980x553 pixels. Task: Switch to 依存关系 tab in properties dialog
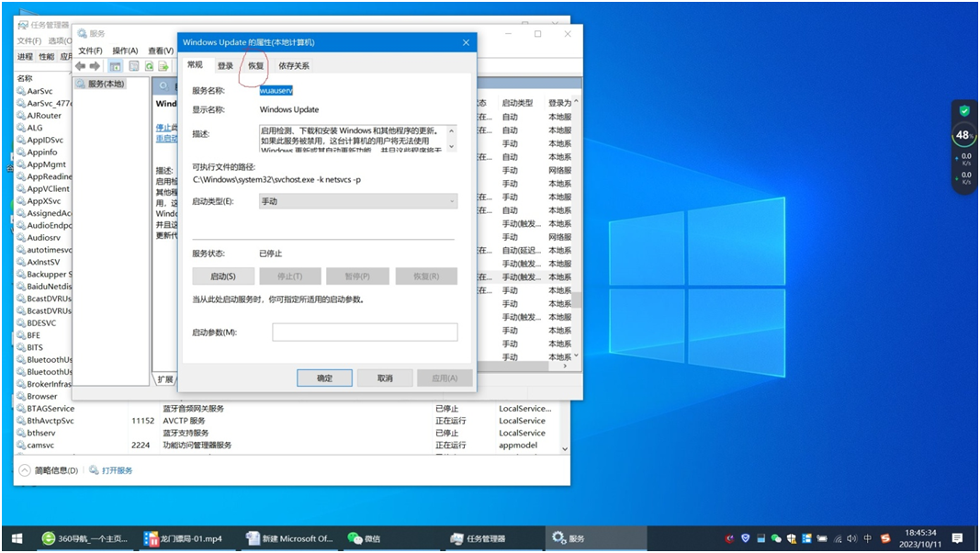tap(294, 65)
